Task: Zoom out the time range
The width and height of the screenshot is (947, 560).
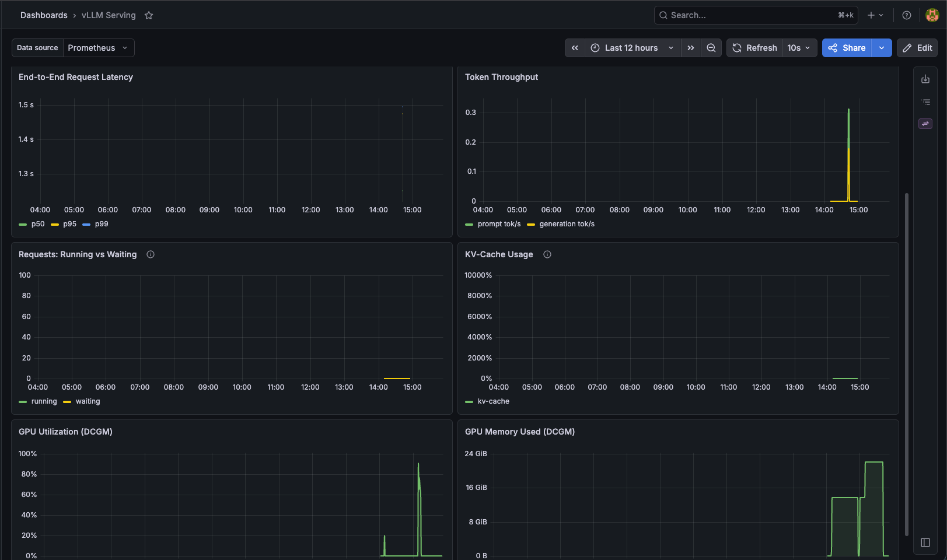Action: click(x=711, y=48)
